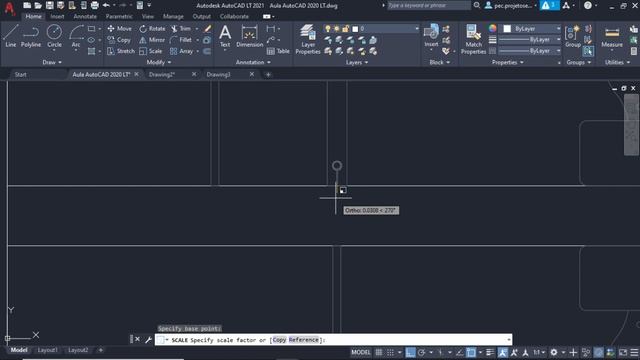Click the Stretch command
The image size is (640, 360).
[x=121, y=51]
